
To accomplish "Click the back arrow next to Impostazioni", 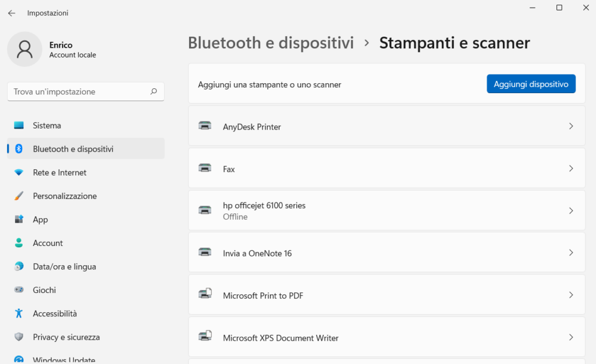I will pos(12,13).
